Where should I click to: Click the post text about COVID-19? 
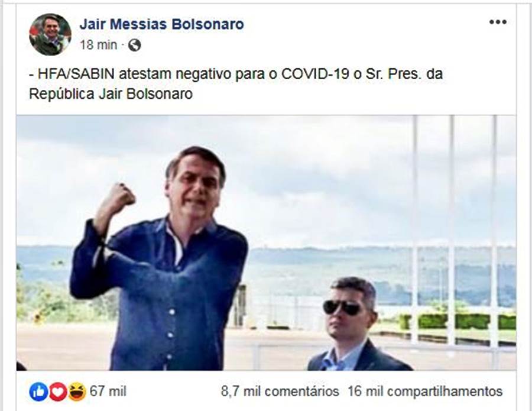pyautogui.click(x=236, y=83)
